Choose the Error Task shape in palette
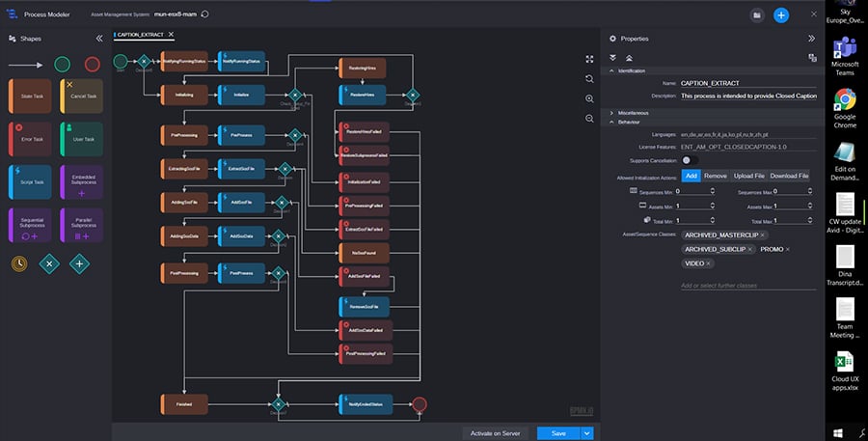Screen dimensions: 868x441 click(x=30, y=139)
